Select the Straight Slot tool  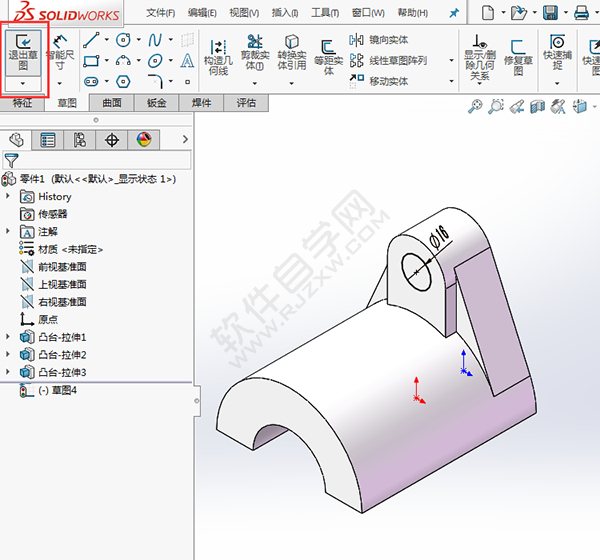pyautogui.click(x=91, y=81)
